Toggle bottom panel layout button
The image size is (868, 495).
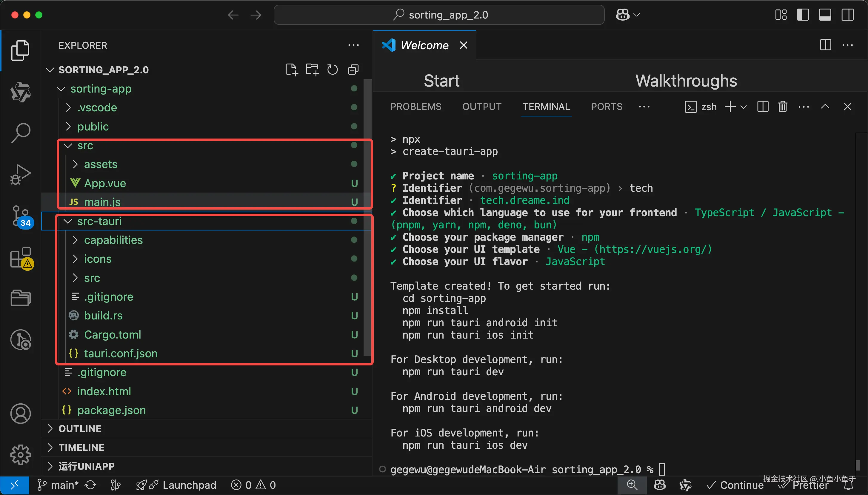pos(825,15)
